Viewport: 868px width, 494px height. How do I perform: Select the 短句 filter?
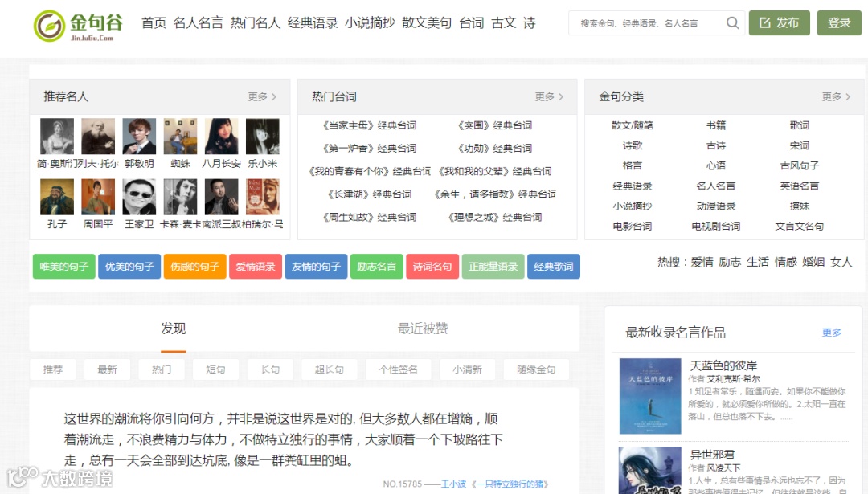215,369
